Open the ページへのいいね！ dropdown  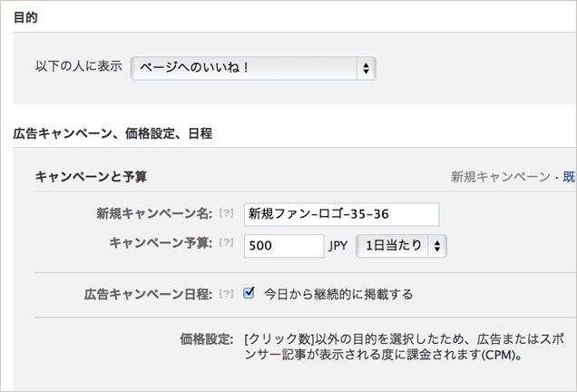253,68
